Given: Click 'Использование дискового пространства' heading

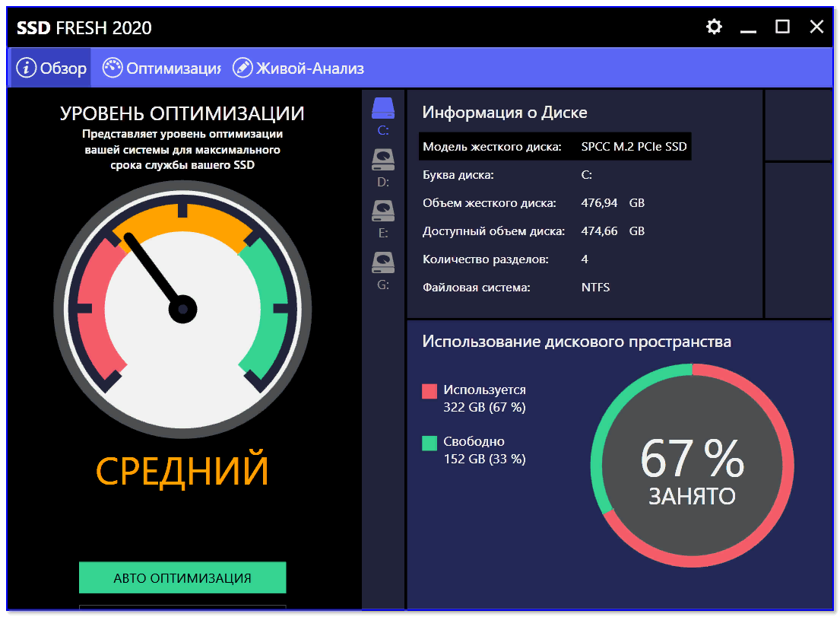Looking at the screenshot, I should click(576, 342).
